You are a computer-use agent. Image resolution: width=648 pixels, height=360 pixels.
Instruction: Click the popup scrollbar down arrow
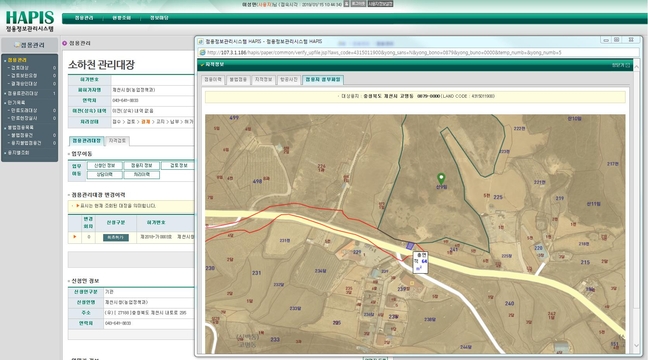(x=637, y=345)
